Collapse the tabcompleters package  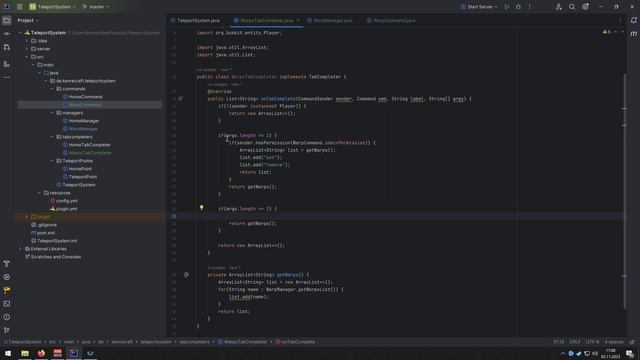pos(52,137)
